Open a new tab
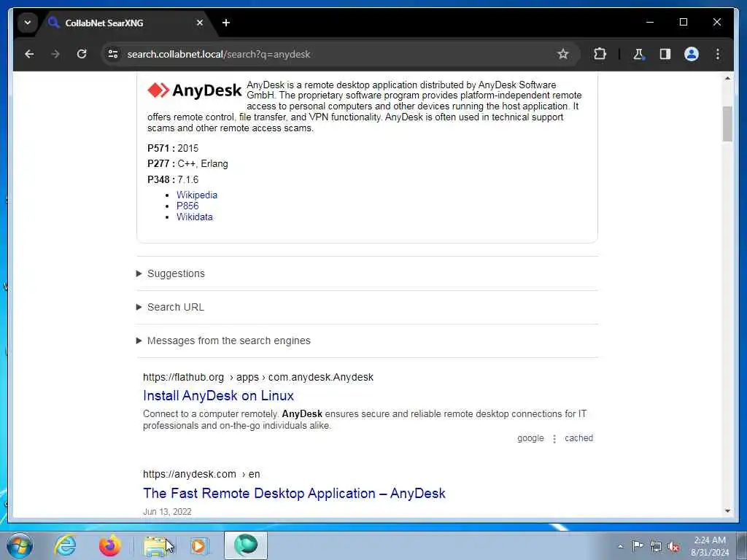Image resolution: width=747 pixels, height=560 pixels. tap(226, 23)
